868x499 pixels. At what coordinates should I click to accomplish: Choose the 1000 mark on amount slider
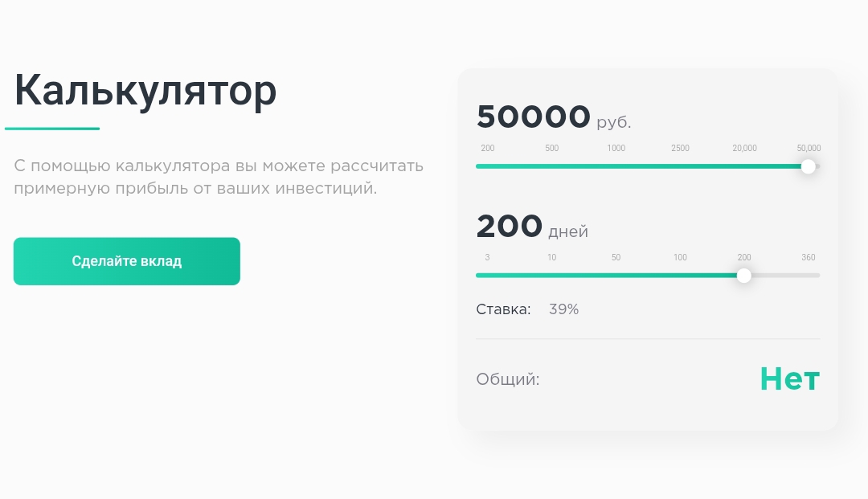tap(616, 149)
